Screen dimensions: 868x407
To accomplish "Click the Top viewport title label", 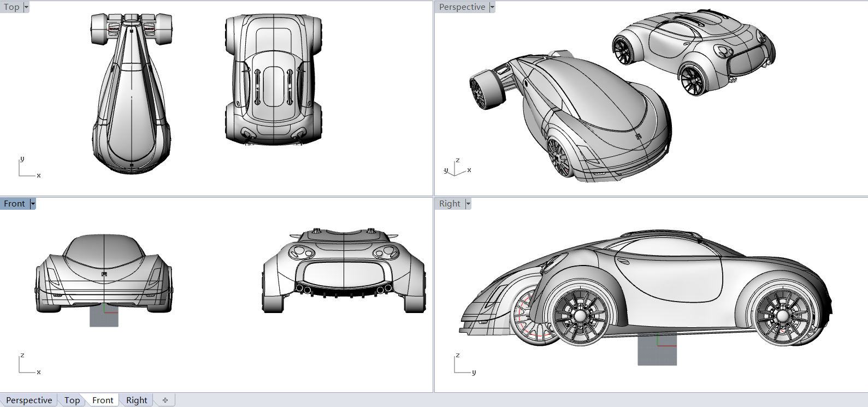I will pyautogui.click(x=11, y=7).
